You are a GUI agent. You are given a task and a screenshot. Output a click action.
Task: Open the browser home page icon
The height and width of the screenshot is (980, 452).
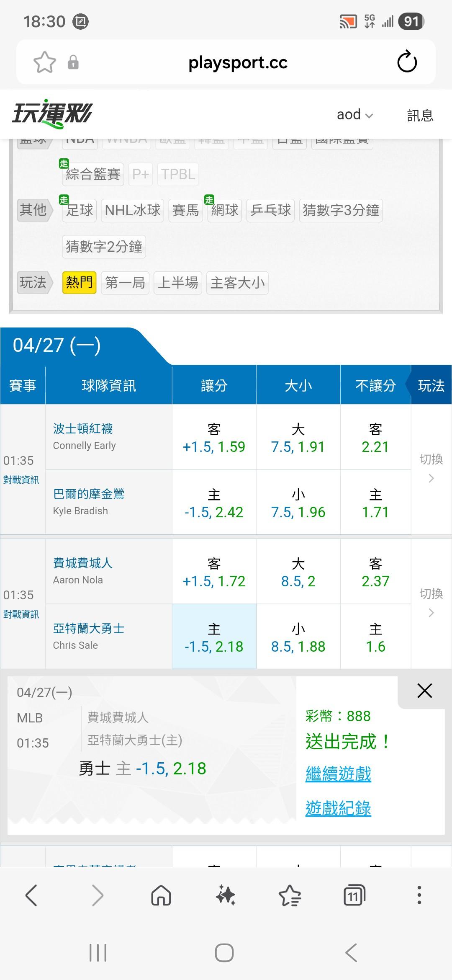[x=161, y=895]
